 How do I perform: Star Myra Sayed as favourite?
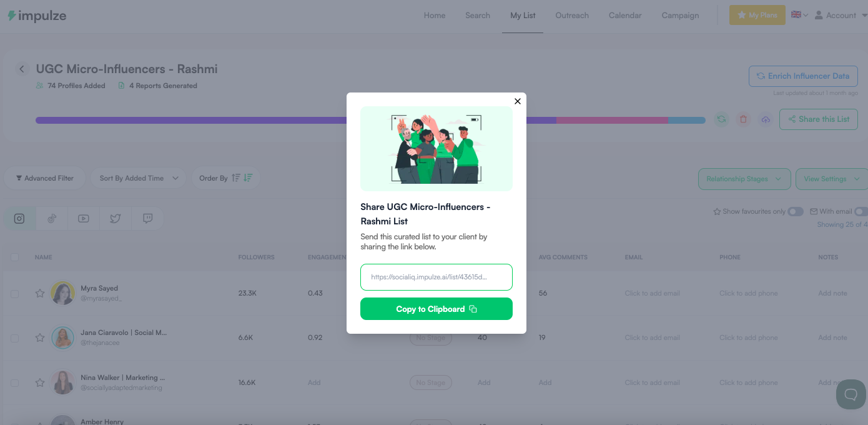tap(40, 293)
